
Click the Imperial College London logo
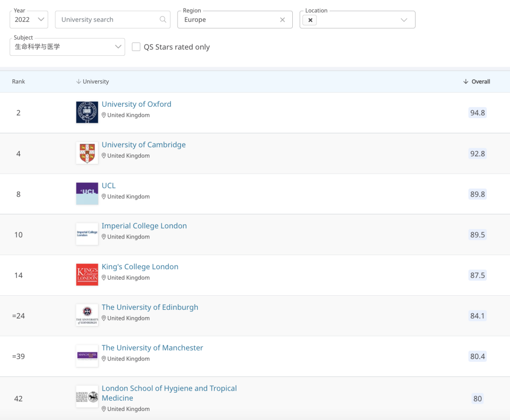[87, 234]
